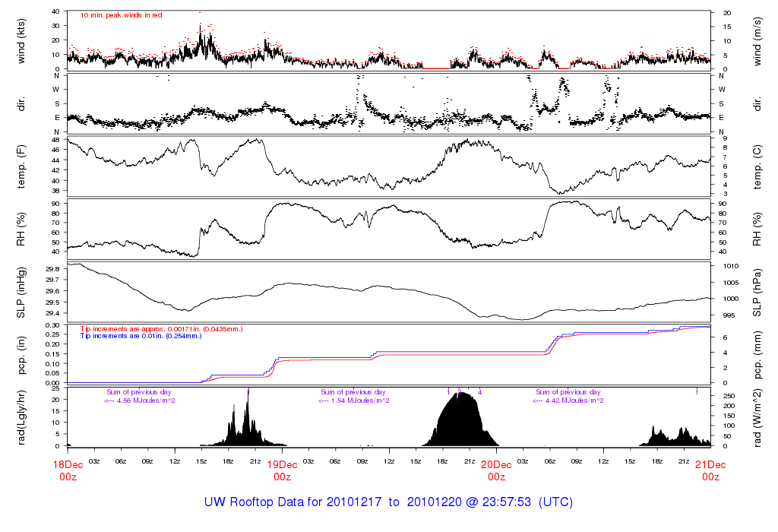Viewport: 778px width, 532px height.
Task: Click the '4.56 MJoules/m^2' previous day sum
Action: (140, 400)
